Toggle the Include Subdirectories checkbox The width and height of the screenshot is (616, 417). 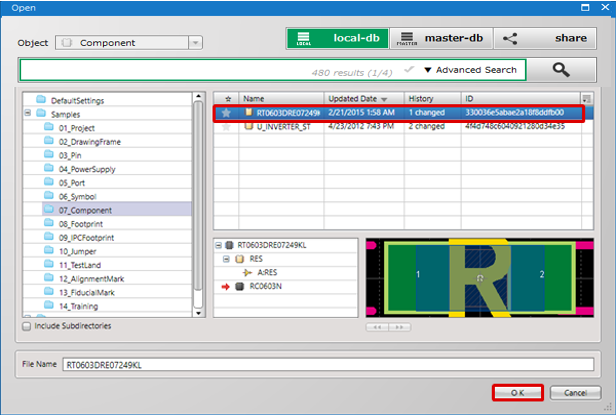point(26,326)
